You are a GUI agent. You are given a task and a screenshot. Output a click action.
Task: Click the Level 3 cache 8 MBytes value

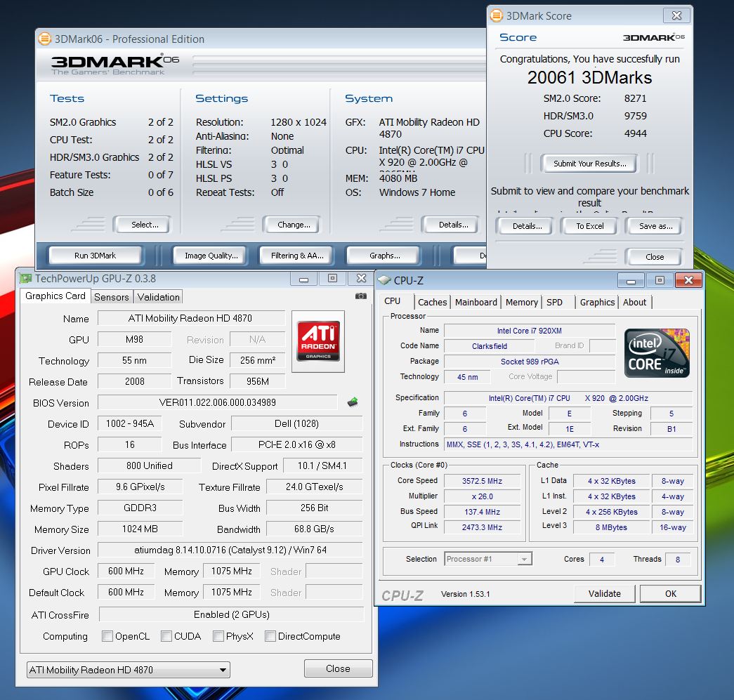pos(611,527)
